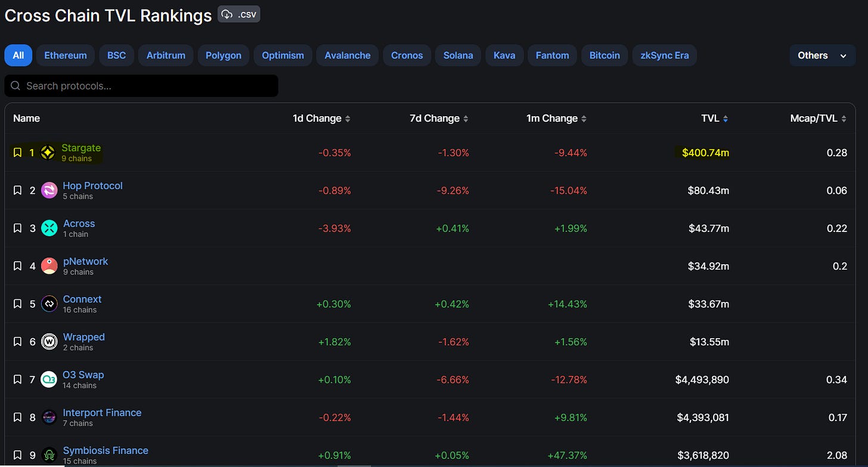The width and height of the screenshot is (868, 467).
Task: Bookmark the Symbiosis Finance row
Action: pyautogui.click(x=17, y=455)
